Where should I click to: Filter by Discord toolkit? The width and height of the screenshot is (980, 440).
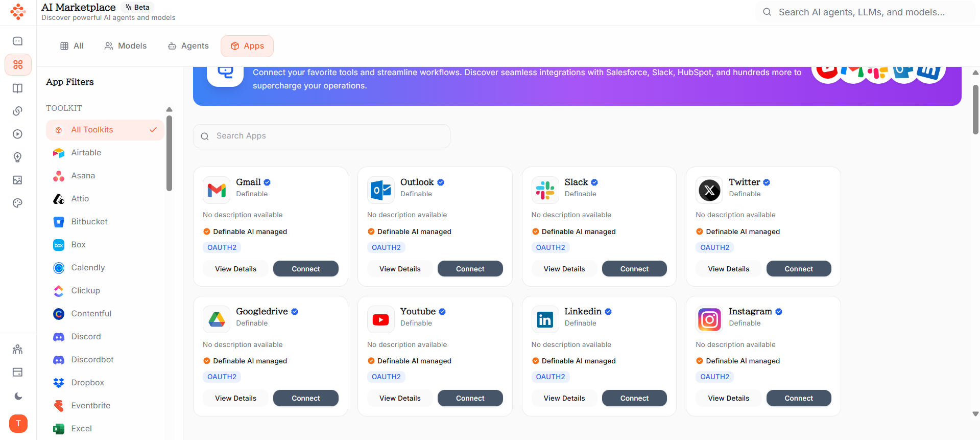point(105,337)
